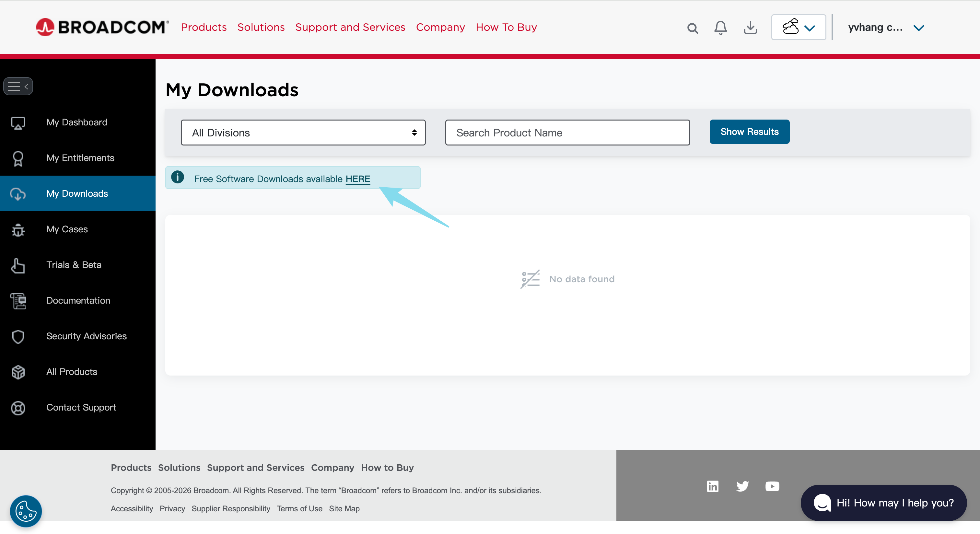Open the 'How may I help you' chat
The width and height of the screenshot is (980, 534).
(883, 503)
